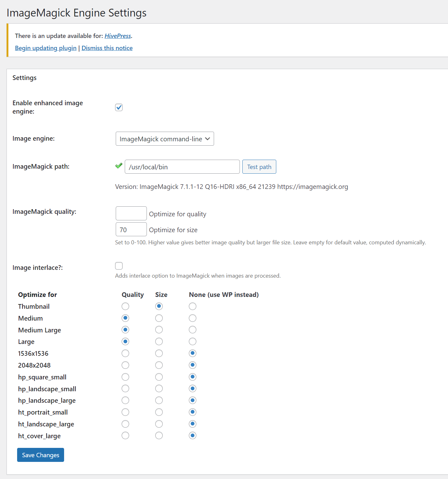Select Size option for Medium

159,318
